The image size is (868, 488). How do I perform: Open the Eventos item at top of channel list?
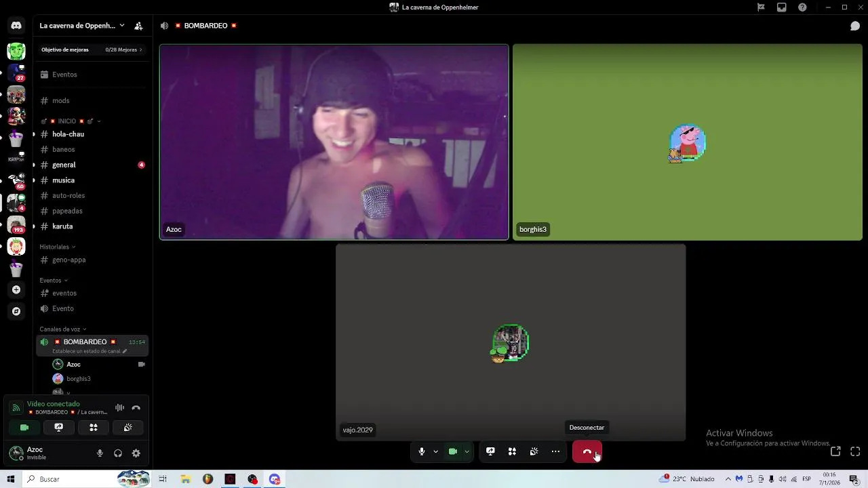click(92, 75)
